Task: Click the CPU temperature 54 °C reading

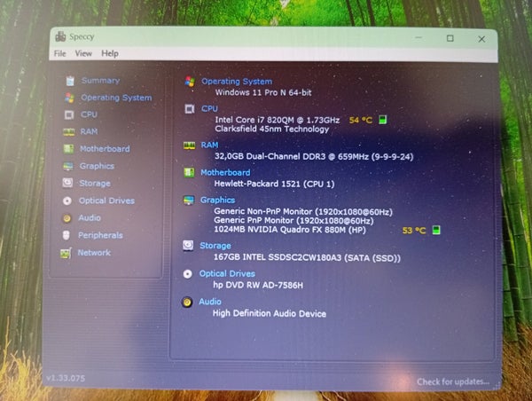Action: pyautogui.click(x=361, y=120)
